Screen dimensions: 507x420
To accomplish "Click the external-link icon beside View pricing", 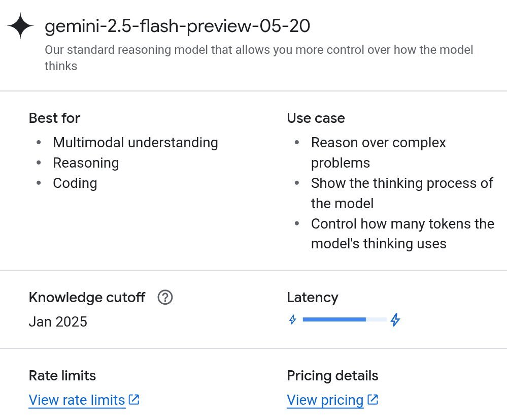I will coord(373,399).
